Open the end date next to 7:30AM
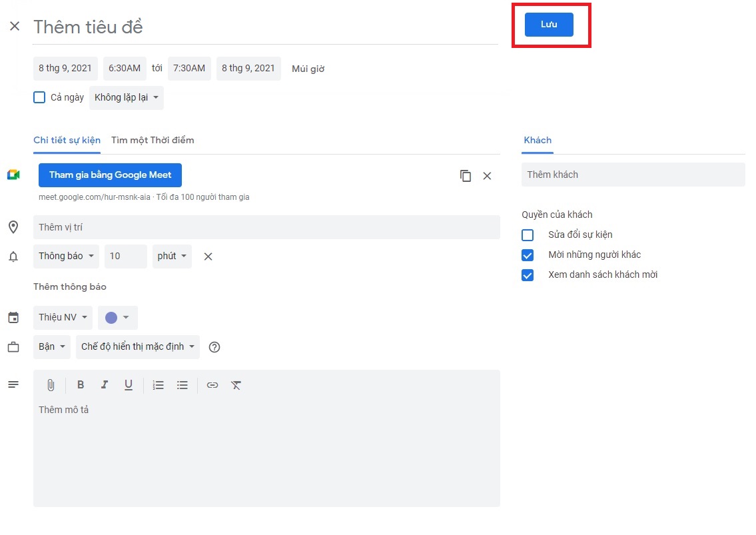The height and width of the screenshot is (535, 756). pos(248,69)
